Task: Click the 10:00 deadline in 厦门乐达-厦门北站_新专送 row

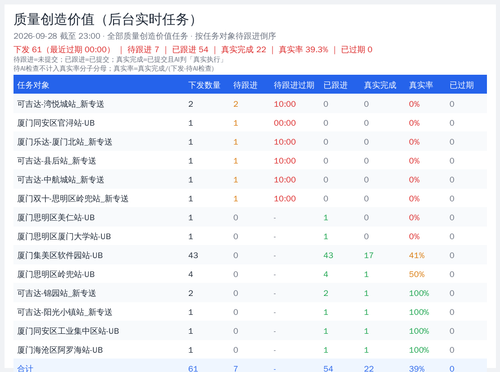Action: point(285,142)
